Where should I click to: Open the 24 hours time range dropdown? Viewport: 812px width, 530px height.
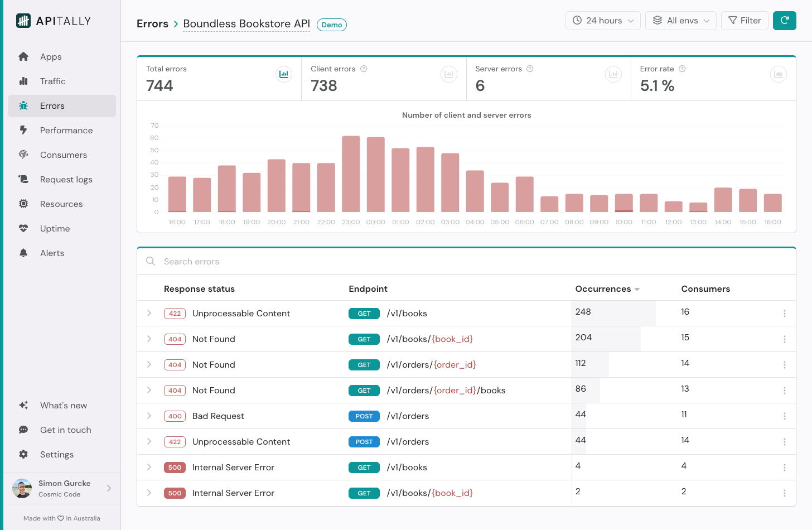pyautogui.click(x=603, y=21)
